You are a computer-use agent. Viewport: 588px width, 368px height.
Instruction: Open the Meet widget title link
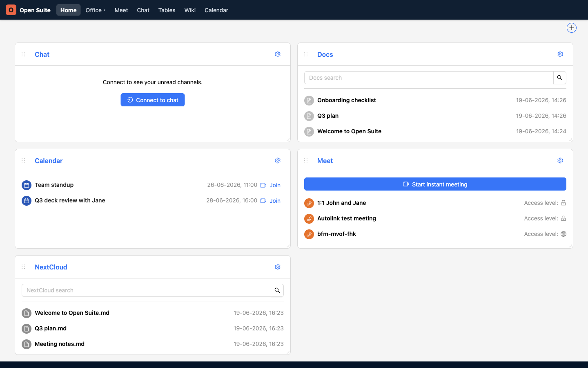click(x=325, y=161)
